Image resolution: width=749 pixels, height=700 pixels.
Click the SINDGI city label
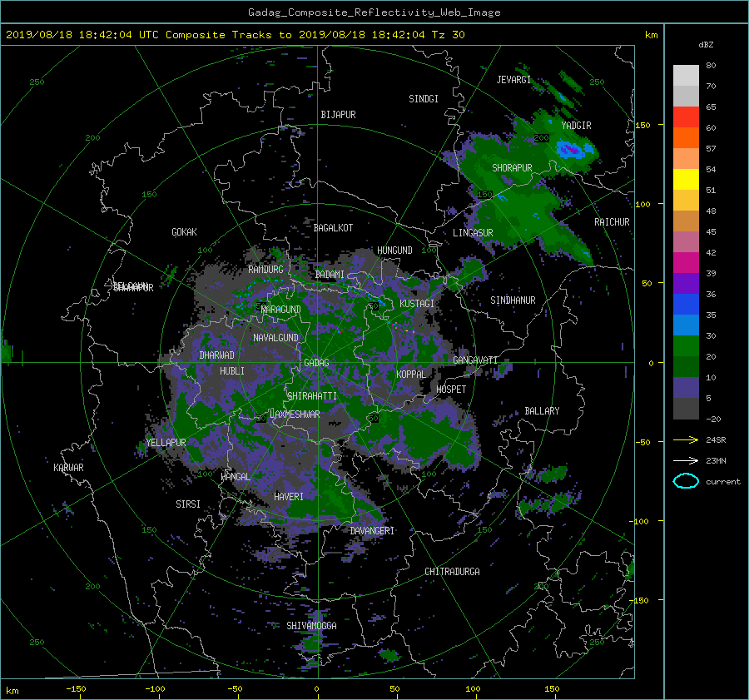pyautogui.click(x=424, y=99)
